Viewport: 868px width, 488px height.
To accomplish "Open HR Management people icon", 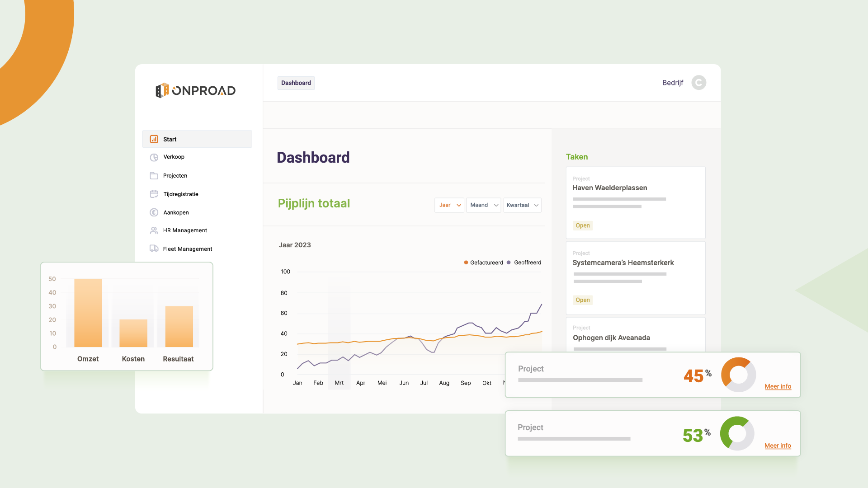I will pos(154,230).
